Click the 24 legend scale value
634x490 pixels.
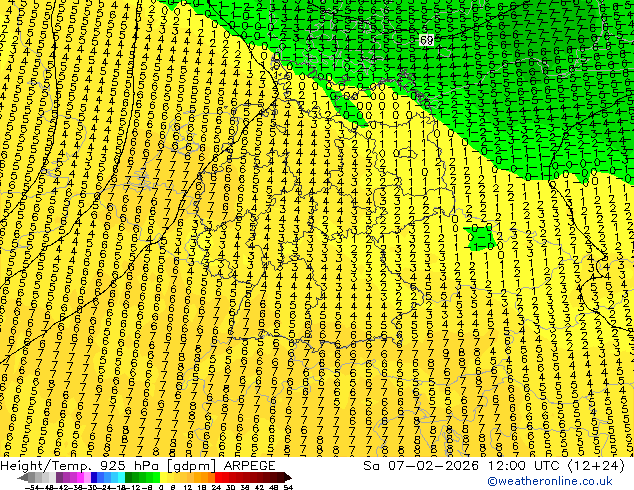(x=216, y=487)
